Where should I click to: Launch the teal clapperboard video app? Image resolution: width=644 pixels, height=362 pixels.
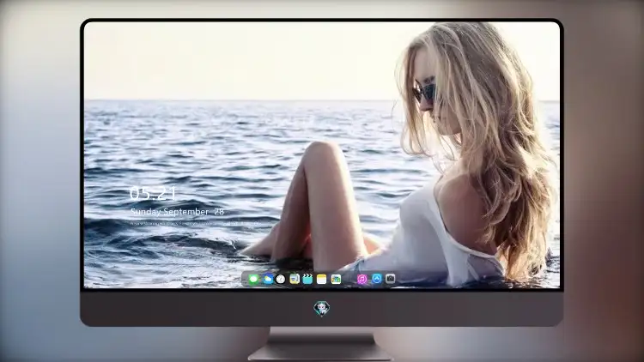[x=307, y=279]
